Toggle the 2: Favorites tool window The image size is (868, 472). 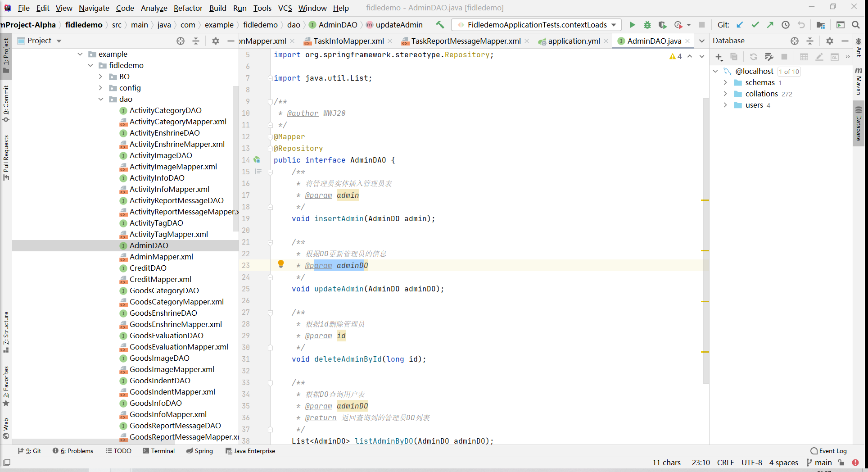(x=6, y=386)
